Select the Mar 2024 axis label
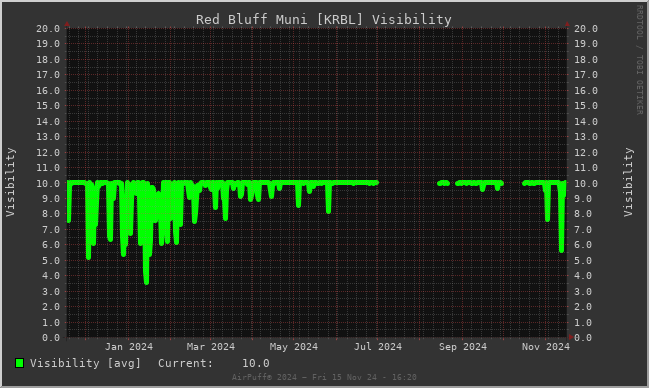 tap(211, 347)
